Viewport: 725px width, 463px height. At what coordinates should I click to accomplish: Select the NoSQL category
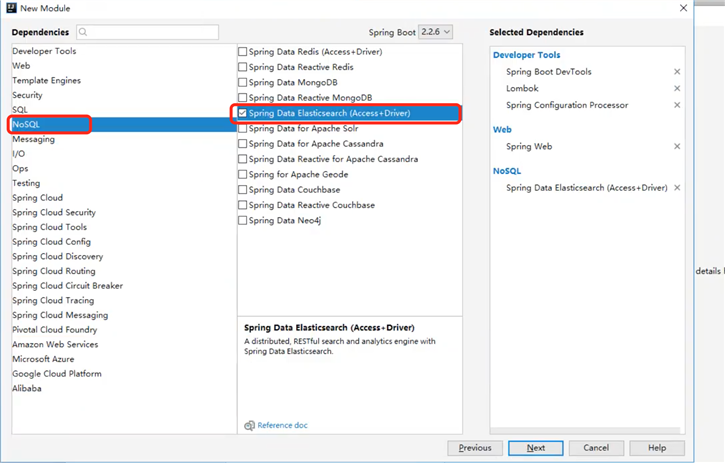[124, 124]
